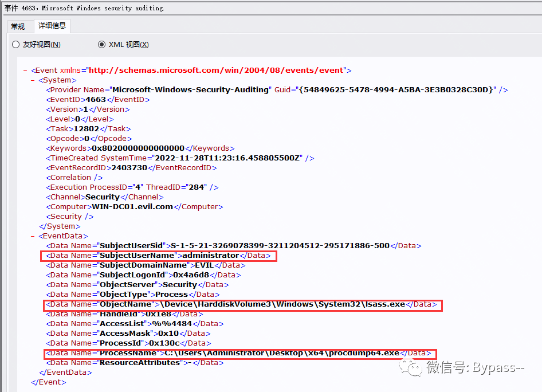The height and width of the screenshot is (392, 542).
Task: Click the EventID 4663 line
Action: (x=98, y=100)
